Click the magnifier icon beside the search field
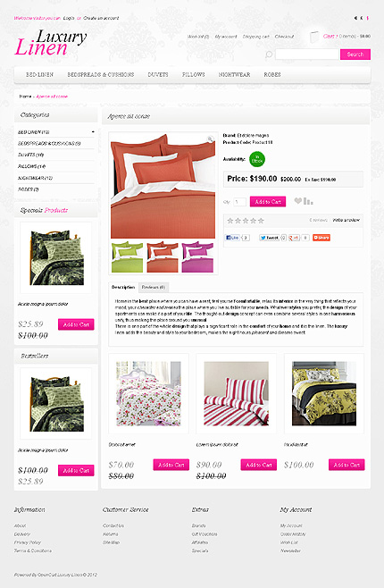The image size is (384, 588). [269, 55]
